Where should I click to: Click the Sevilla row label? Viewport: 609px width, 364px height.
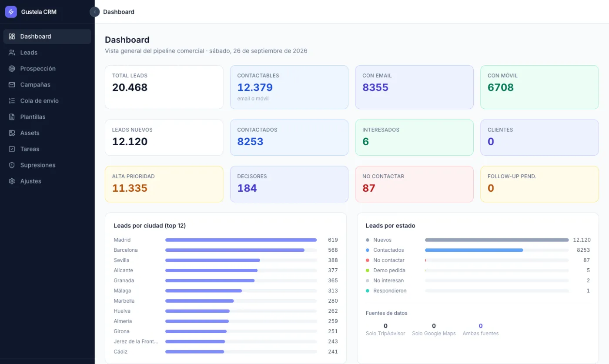point(121,260)
